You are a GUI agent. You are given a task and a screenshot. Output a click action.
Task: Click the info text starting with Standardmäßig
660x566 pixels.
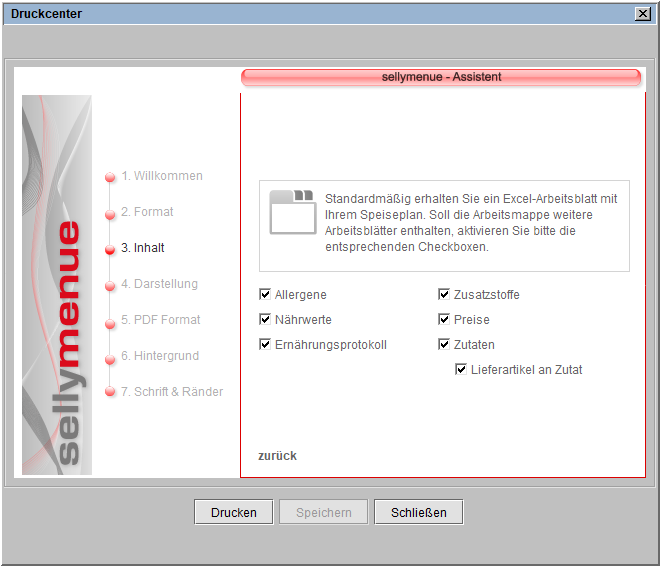471,223
